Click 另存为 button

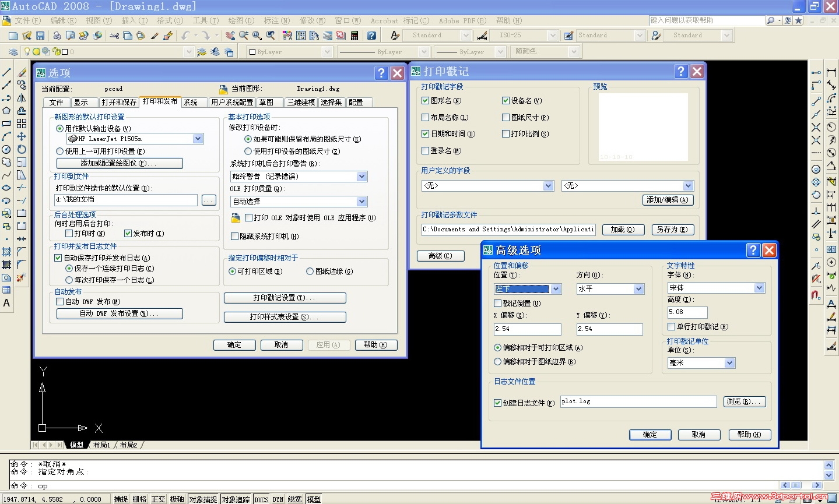point(673,230)
